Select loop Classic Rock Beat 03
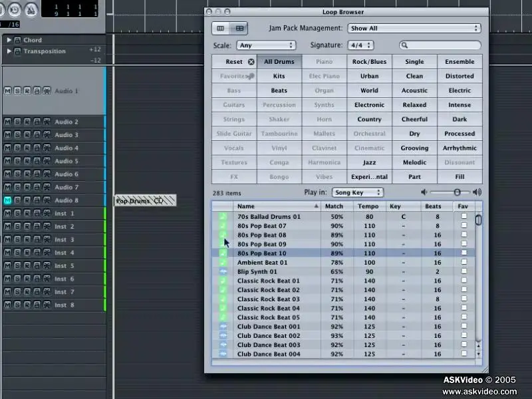The width and height of the screenshot is (532, 399). click(x=343, y=299)
